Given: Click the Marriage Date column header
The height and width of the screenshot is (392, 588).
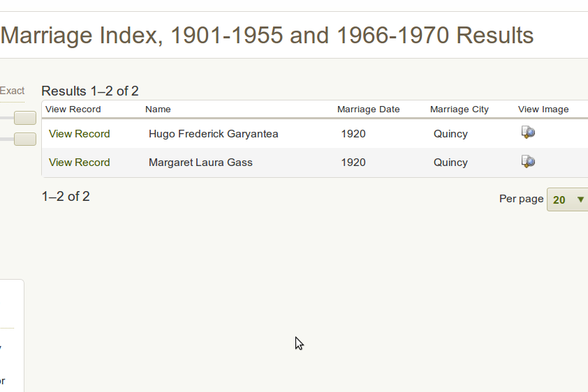Looking at the screenshot, I should click(x=368, y=110).
